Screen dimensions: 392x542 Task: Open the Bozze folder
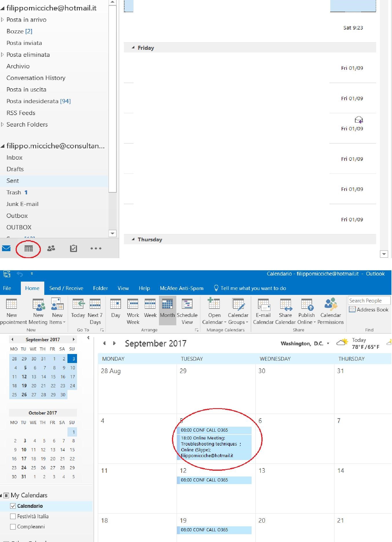(x=19, y=31)
